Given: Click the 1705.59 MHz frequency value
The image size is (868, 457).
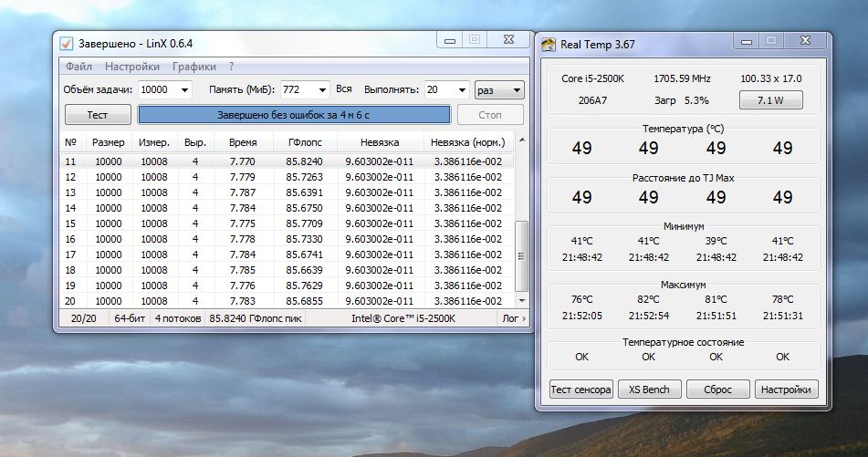Looking at the screenshot, I should click(x=682, y=78).
